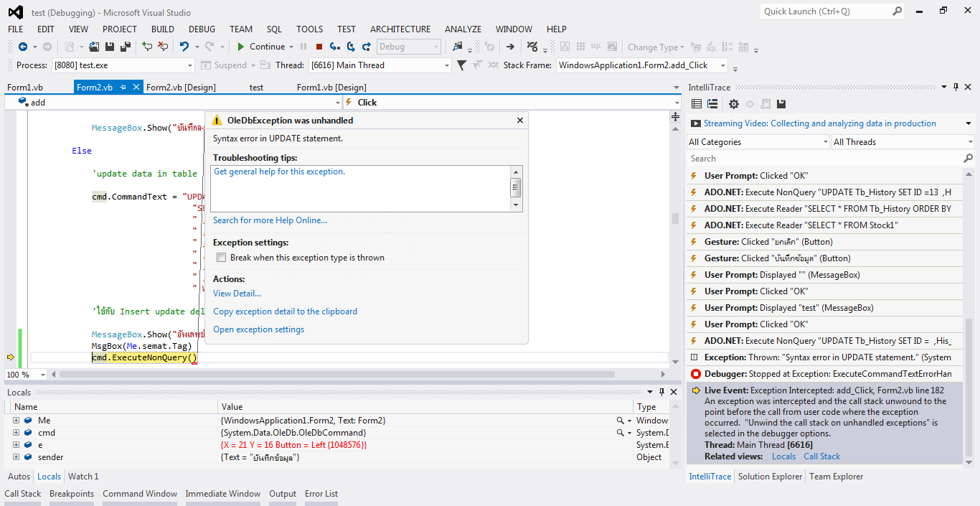
Task: Click the editor horizontal scrollbar
Action: tap(337, 375)
